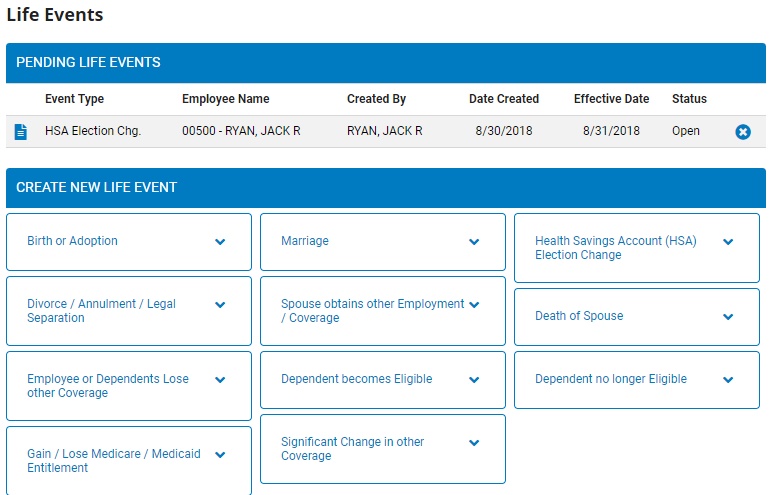Viewport: 772px width, 495px height.
Task: Open Employee or Dependents Lose other Coverage chevron
Action: (x=220, y=380)
